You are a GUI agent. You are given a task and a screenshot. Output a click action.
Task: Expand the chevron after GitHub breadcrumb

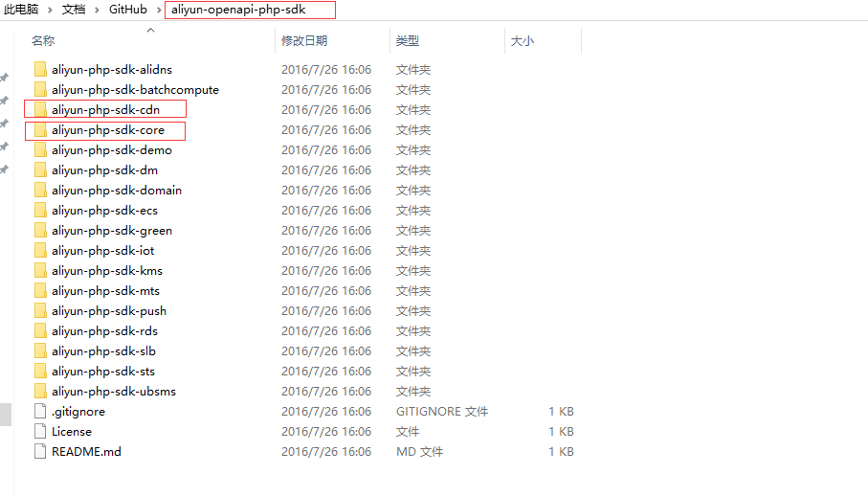click(159, 10)
